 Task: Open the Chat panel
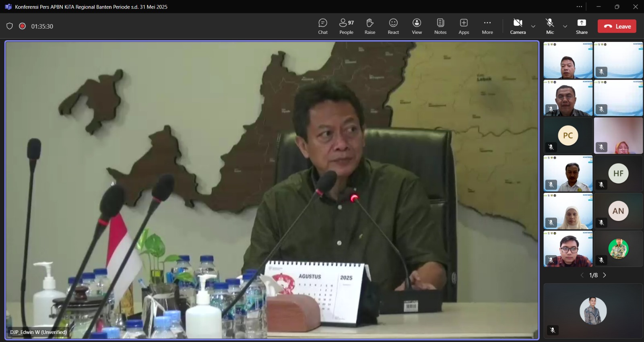click(322, 26)
